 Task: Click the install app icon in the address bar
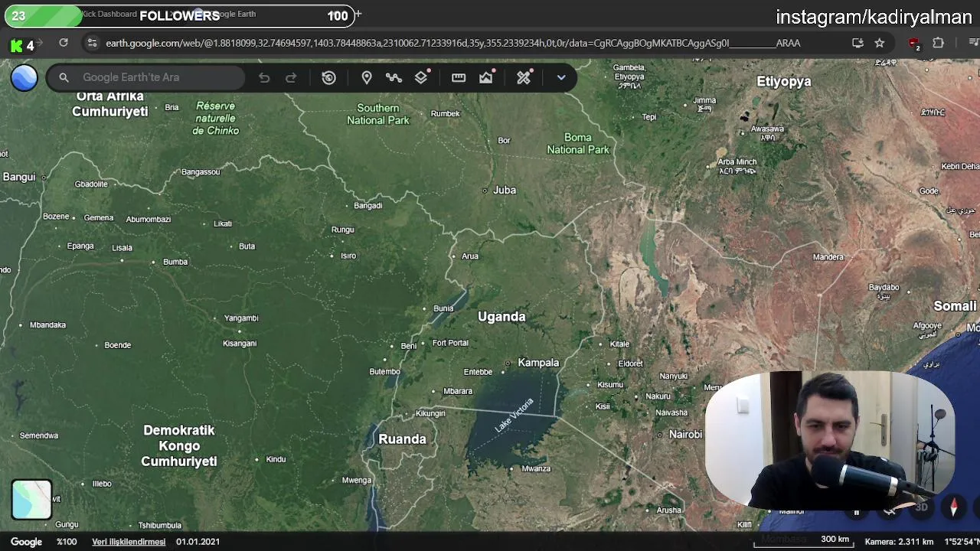click(857, 44)
